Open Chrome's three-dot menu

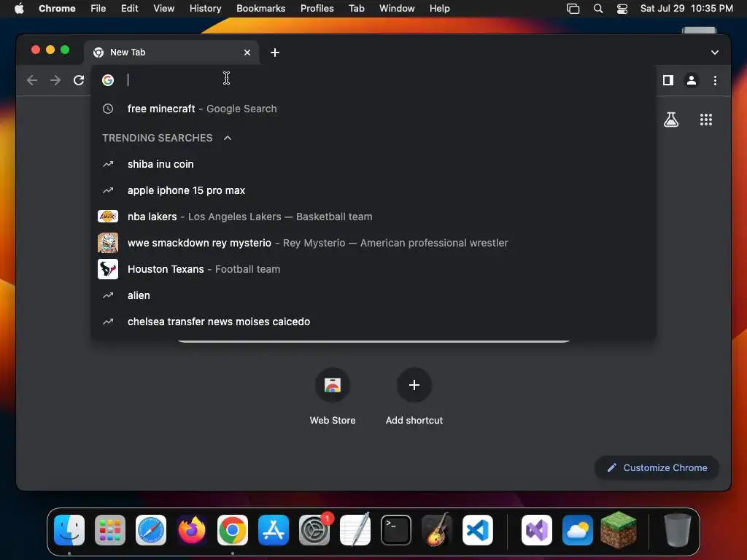tap(715, 80)
